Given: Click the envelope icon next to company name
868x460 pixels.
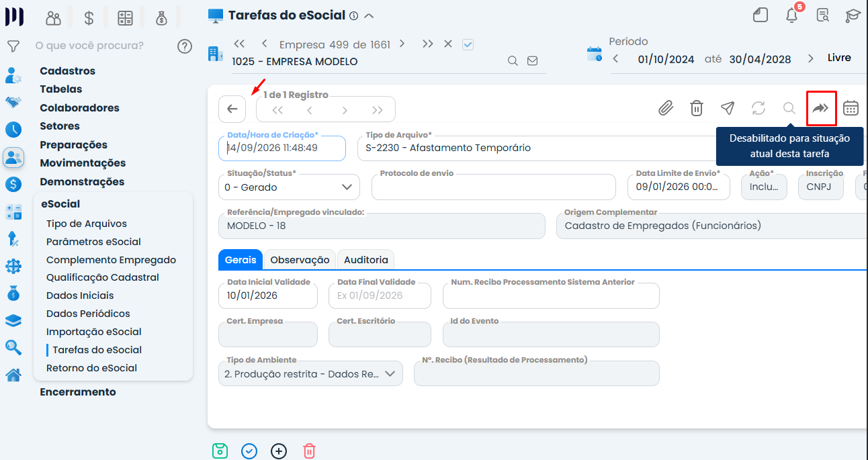Looking at the screenshot, I should pyautogui.click(x=533, y=61).
